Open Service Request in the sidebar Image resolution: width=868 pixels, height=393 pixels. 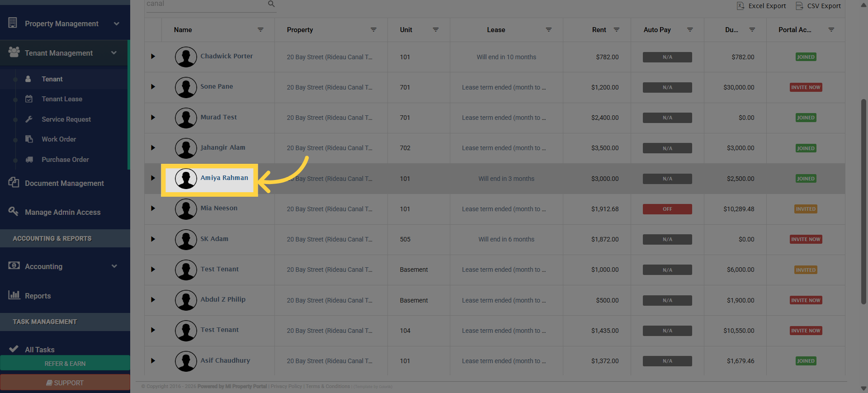coord(66,119)
